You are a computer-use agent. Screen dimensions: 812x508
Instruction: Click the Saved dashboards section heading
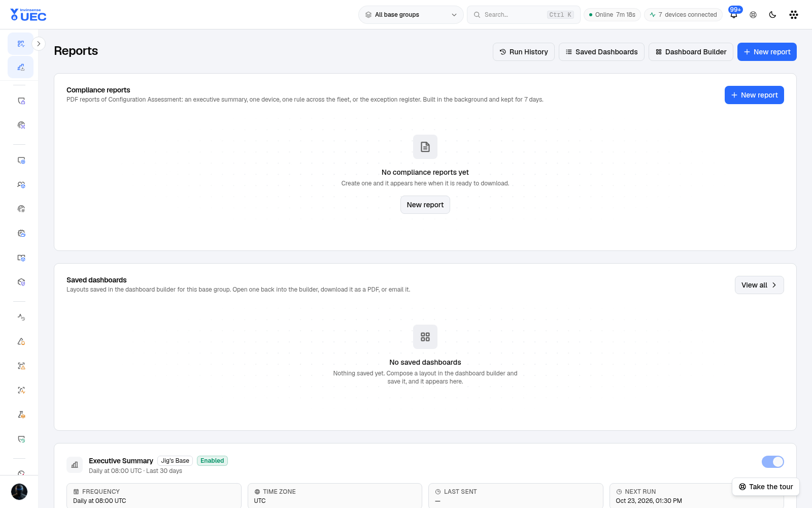(x=96, y=280)
